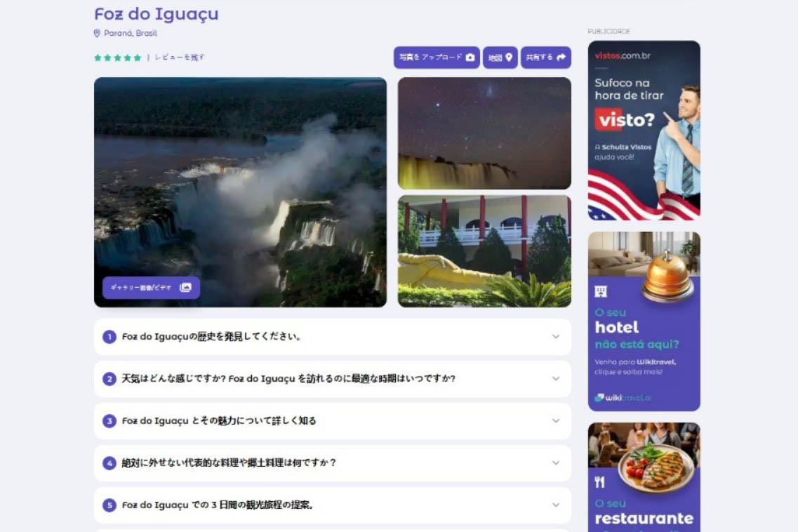Click the share arrow icon on the 共有する button

click(x=561, y=58)
